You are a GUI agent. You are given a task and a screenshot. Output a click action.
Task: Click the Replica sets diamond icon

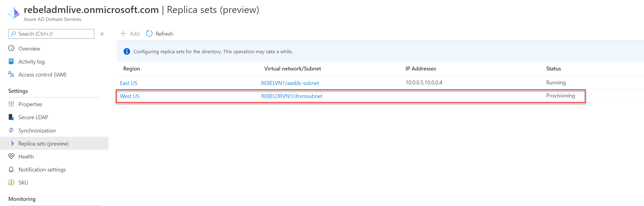tap(11, 143)
